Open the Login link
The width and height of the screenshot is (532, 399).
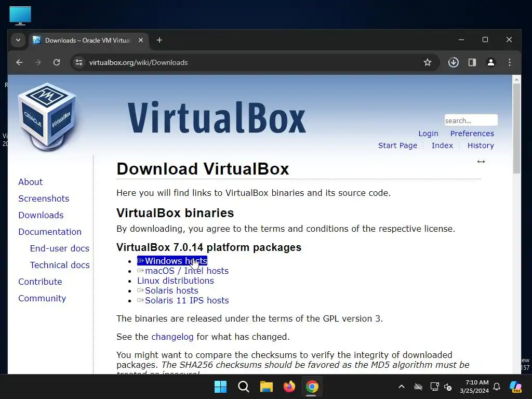(428, 134)
